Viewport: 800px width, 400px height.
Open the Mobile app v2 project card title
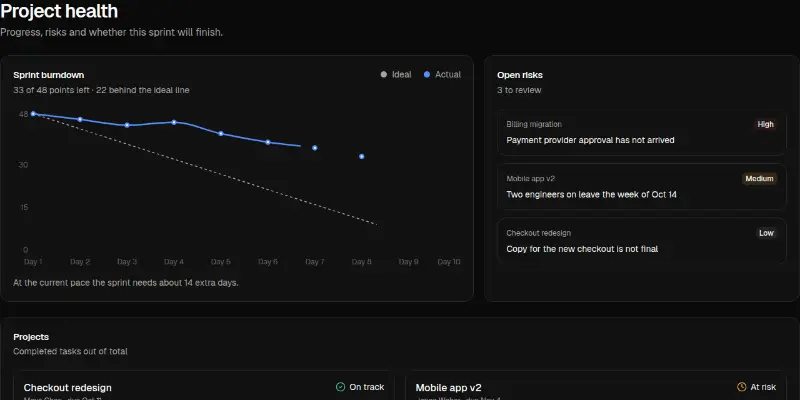pos(448,388)
